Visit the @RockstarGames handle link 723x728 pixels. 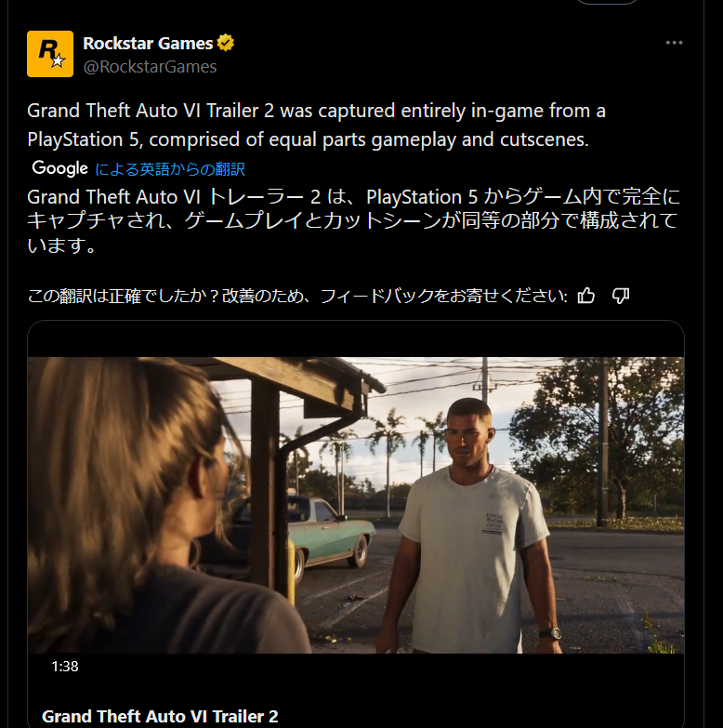click(x=150, y=67)
